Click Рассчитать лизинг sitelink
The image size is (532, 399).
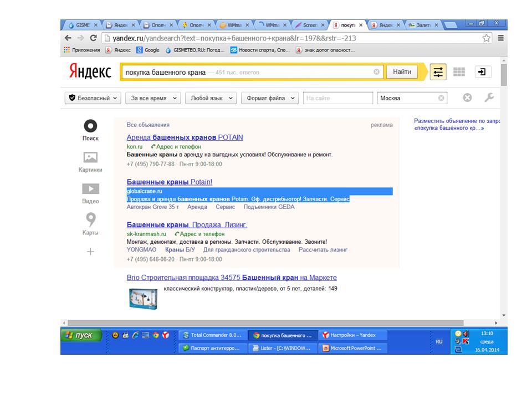(x=323, y=250)
